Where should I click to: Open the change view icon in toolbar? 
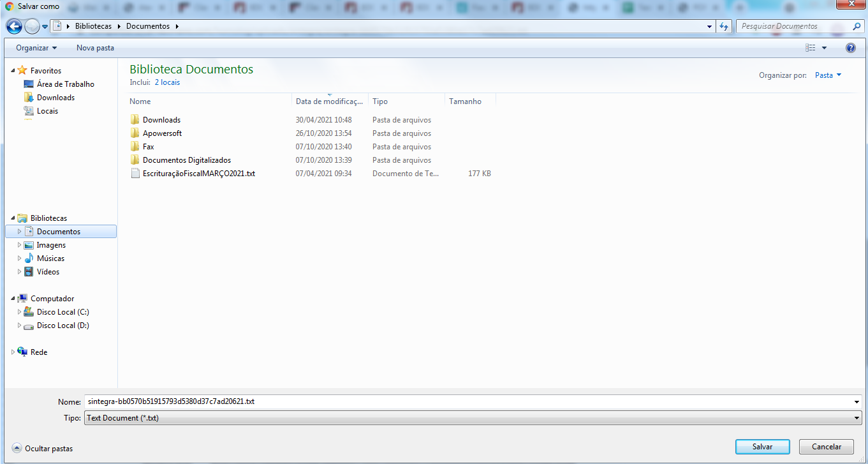(811, 48)
